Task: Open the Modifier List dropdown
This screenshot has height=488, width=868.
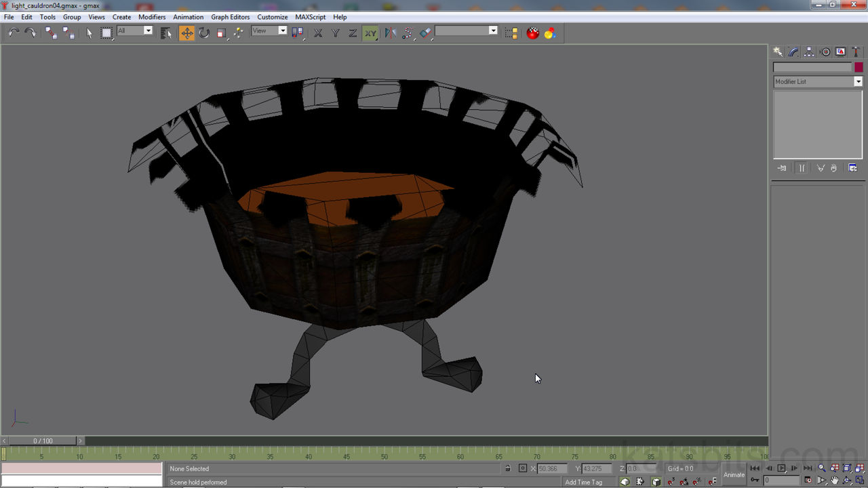Action: point(818,81)
